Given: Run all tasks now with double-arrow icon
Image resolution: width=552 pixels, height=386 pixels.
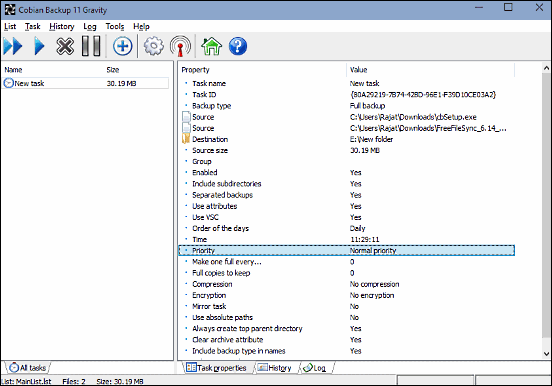Looking at the screenshot, I should (13, 46).
